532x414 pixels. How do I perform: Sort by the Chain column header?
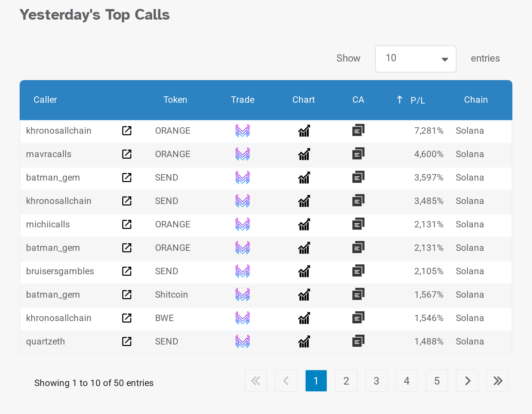pyautogui.click(x=475, y=100)
